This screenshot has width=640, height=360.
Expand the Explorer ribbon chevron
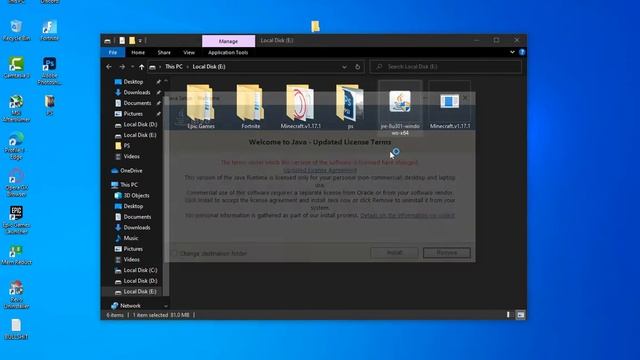coord(512,52)
